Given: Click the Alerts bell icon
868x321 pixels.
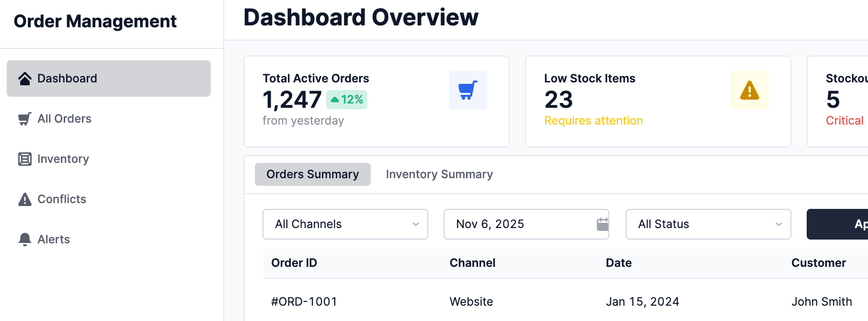Looking at the screenshot, I should tap(25, 239).
